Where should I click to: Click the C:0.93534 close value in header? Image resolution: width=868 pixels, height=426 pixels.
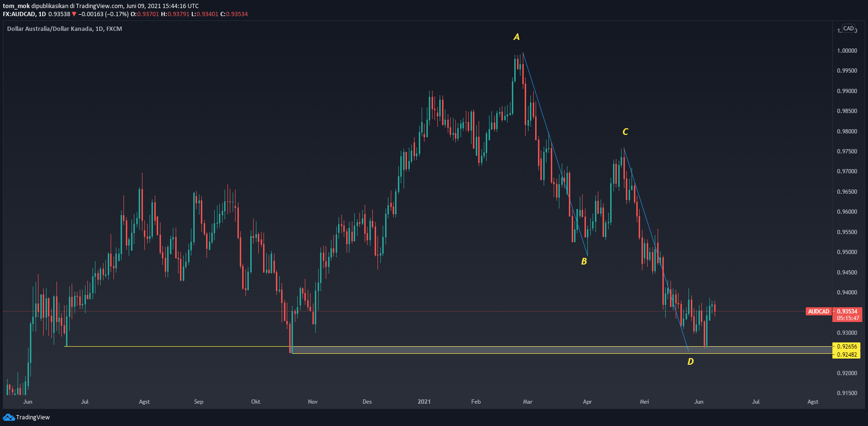[x=234, y=14]
